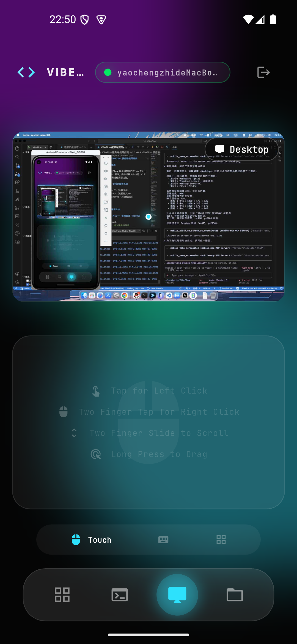The image size is (297, 644).
Task: Open the Testing flask icon in the remote VS Code sidebar
Action: [x=17, y=191]
